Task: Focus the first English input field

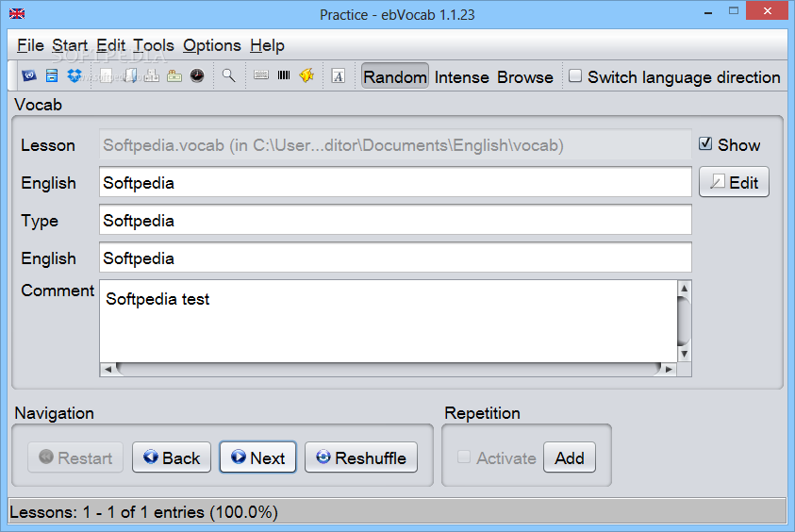Action: click(x=395, y=182)
